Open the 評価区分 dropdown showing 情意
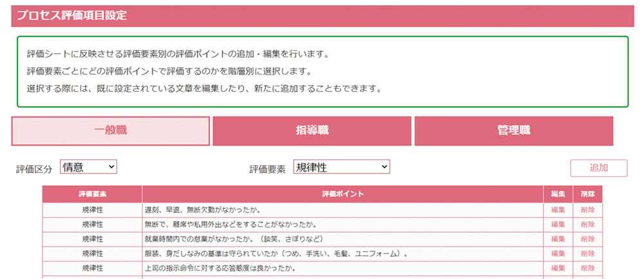 point(88,167)
